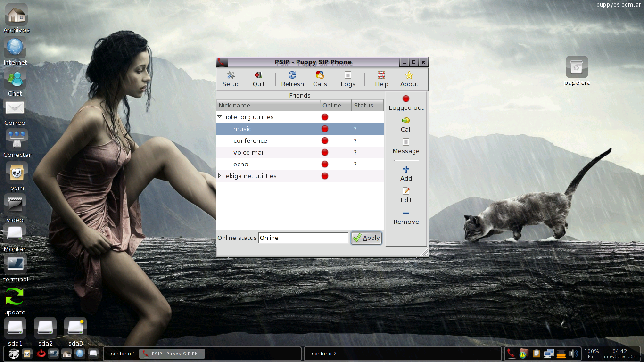644x362 pixels.
Task: Open the Correo mail icon
Action: (15, 112)
